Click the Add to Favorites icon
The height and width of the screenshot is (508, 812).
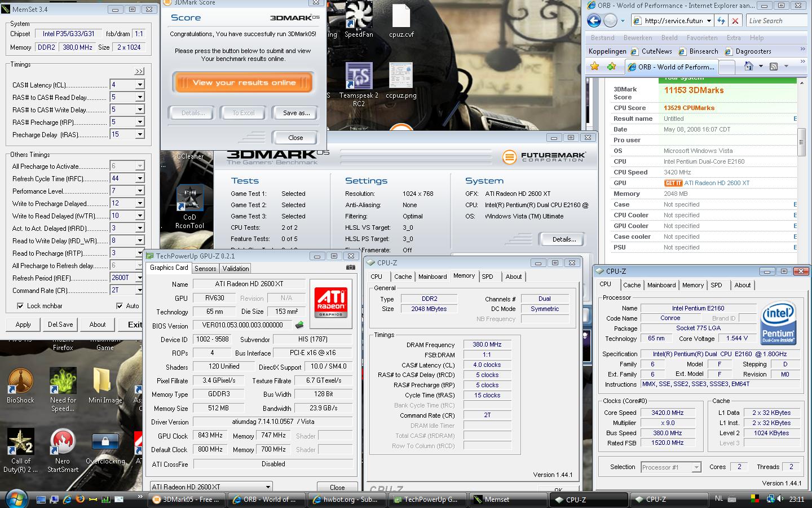[x=611, y=67]
